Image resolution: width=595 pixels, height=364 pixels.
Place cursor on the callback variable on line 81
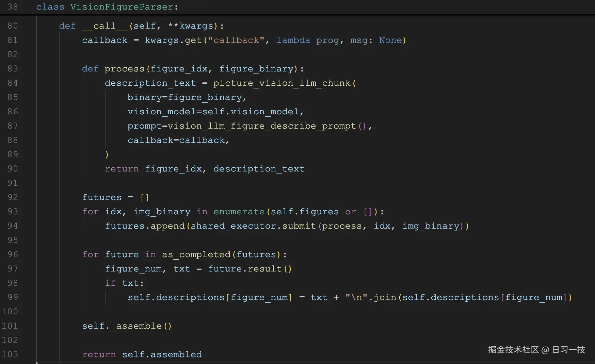104,40
